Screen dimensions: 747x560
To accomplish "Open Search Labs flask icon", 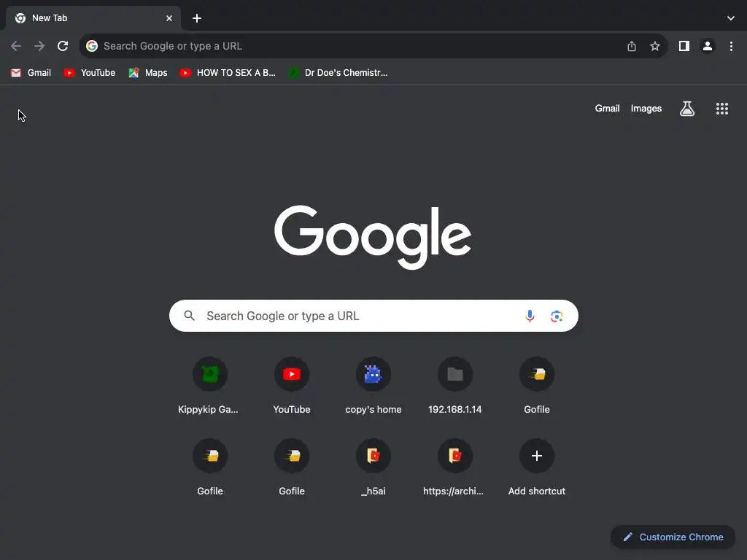I will point(687,109).
